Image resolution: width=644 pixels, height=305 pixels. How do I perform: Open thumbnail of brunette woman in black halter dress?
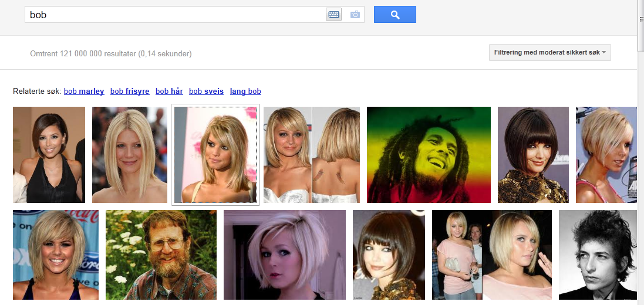(49, 155)
